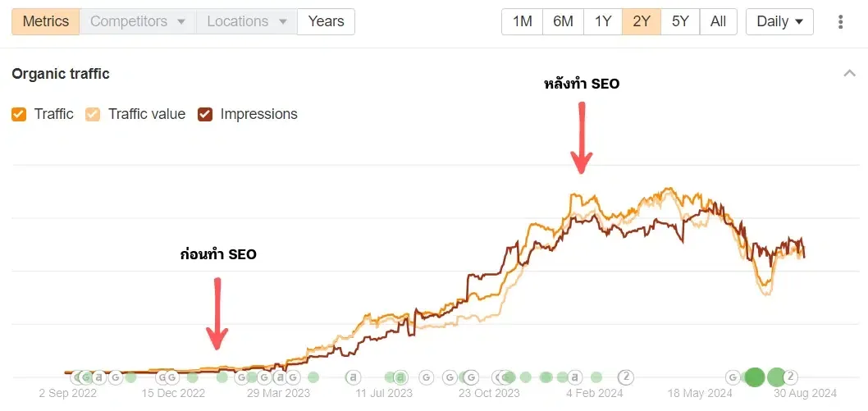
Task: Switch to the Metrics tab
Action: (x=46, y=21)
